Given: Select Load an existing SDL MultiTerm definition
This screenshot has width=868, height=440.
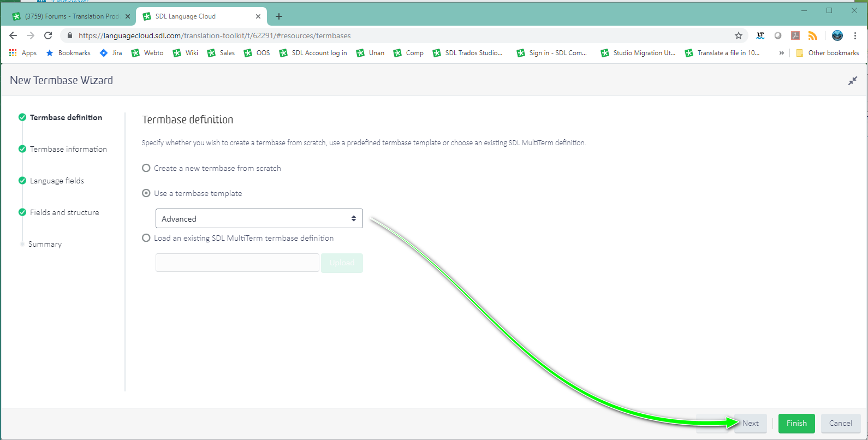Looking at the screenshot, I should (146, 238).
